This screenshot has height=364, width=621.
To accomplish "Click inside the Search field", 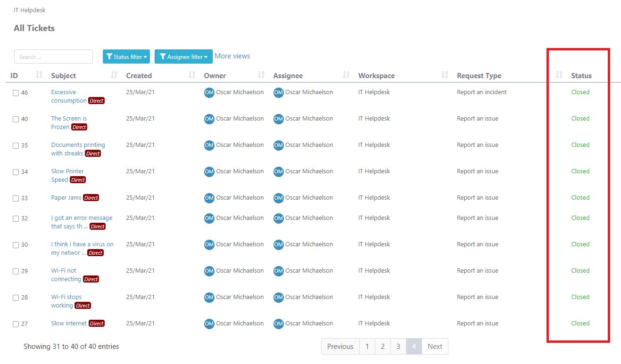I will click(53, 56).
